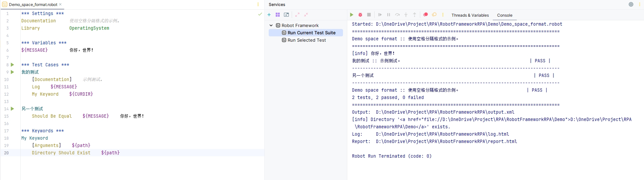Click the run gutter arrow beside Test Cases

tap(12, 65)
